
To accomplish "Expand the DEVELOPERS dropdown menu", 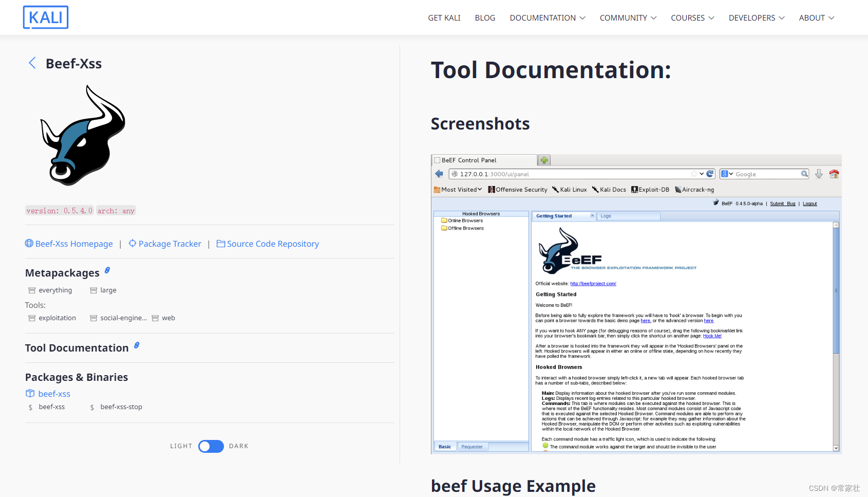I will click(757, 18).
